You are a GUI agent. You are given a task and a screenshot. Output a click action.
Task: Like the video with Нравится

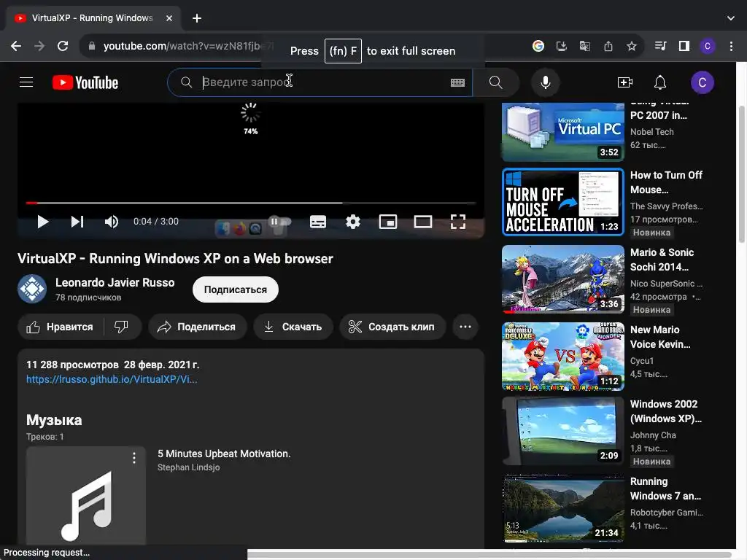[61, 327]
